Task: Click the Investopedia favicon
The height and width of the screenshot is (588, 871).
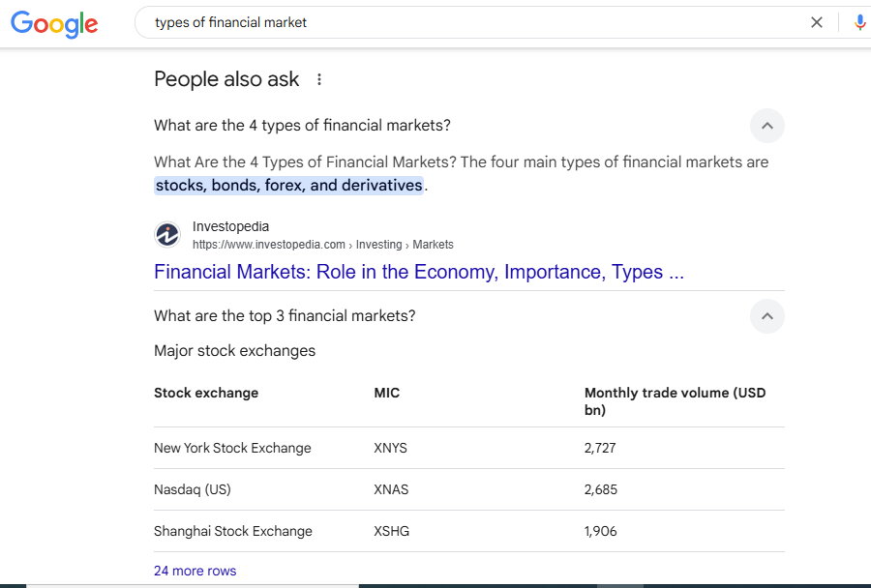Action: (x=167, y=234)
